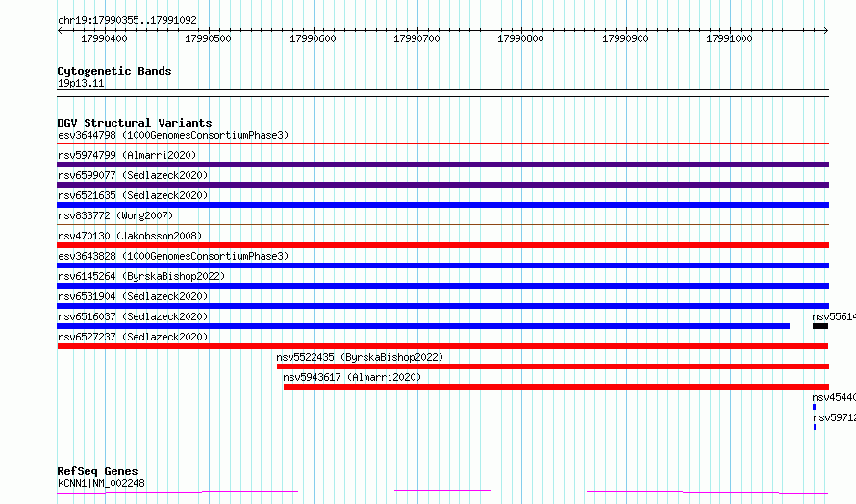856x504 pixels.
Task: Open variant nsv6599077 (Sedlazeck2020) label
Action: pyautogui.click(x=133, y=175)
